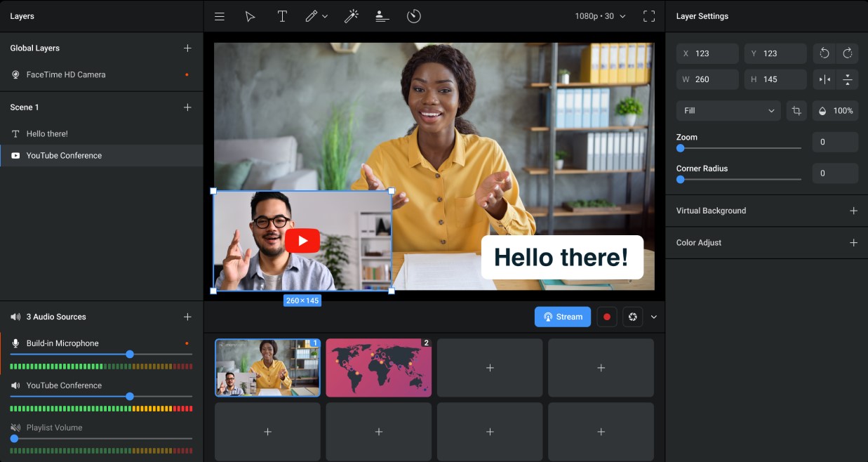This screenshot has width=868, height=462.
Task: Mute YouTube Conference audio via its speaker icon
Action: (15, 385)
